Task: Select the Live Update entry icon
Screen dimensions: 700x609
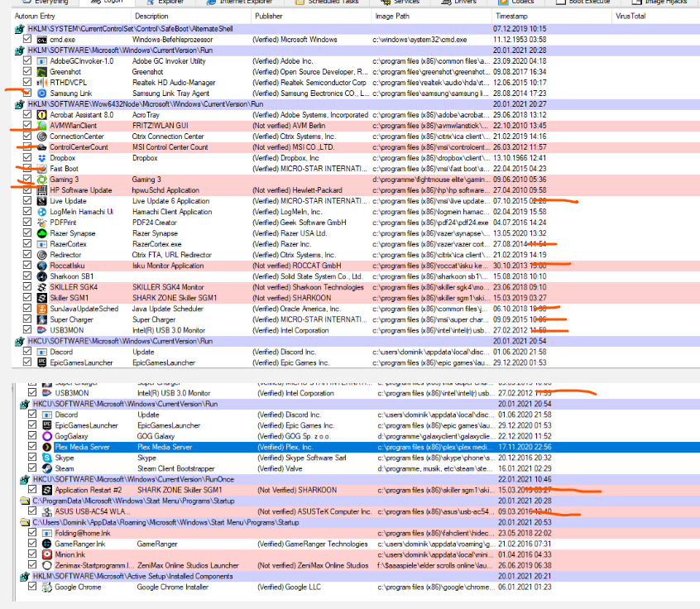Action: click(x=41, y=201)
